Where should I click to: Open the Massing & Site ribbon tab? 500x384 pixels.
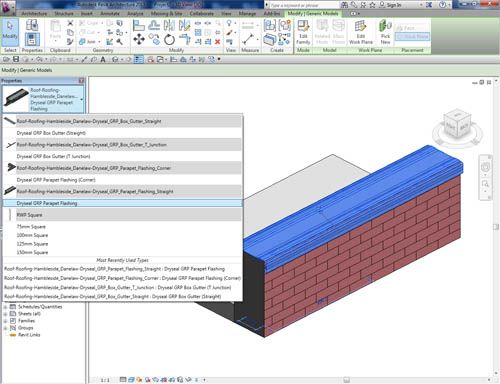tap(166, 14)
